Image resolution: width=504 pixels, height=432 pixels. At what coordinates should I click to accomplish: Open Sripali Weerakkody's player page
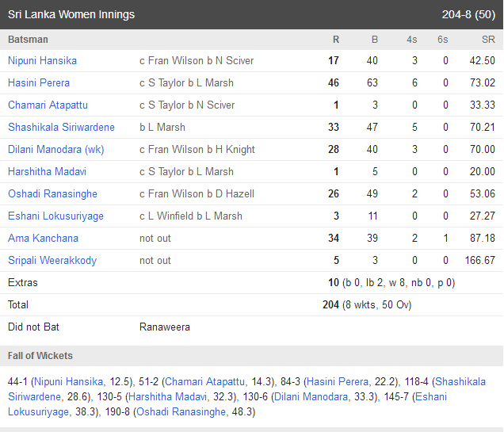click(52, 260)
